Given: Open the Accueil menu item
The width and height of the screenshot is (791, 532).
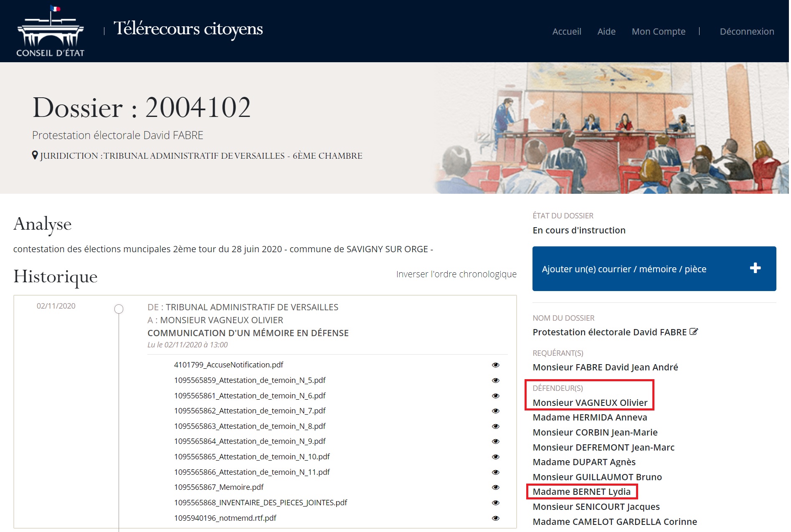Looking at the screenshot, I should (566, 32).
